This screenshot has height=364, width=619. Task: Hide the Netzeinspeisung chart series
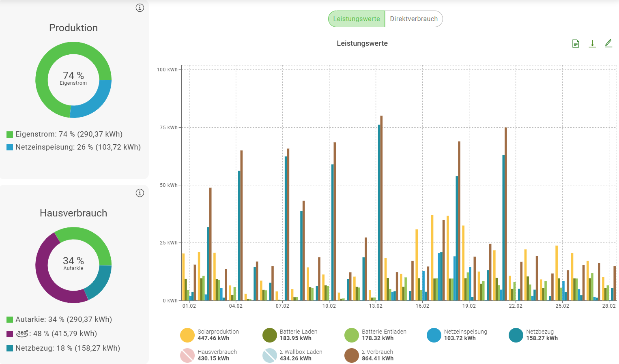[x=434, y=335]
